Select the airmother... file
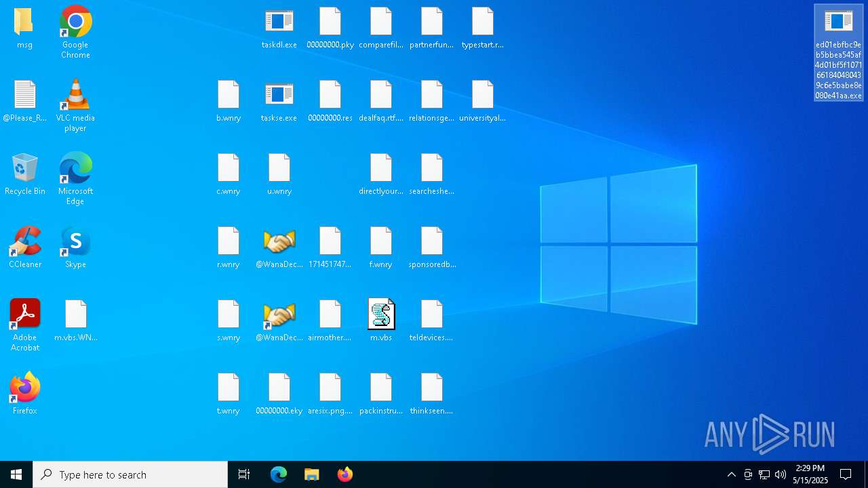 tap(330, 321)
